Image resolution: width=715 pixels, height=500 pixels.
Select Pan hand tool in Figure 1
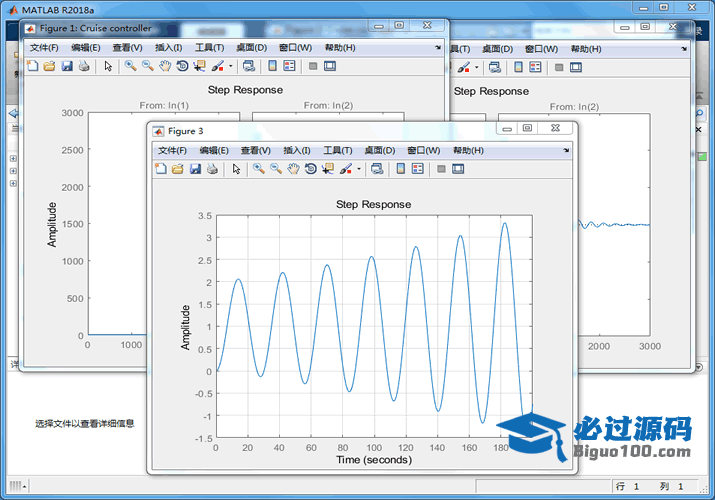point(165,66)
